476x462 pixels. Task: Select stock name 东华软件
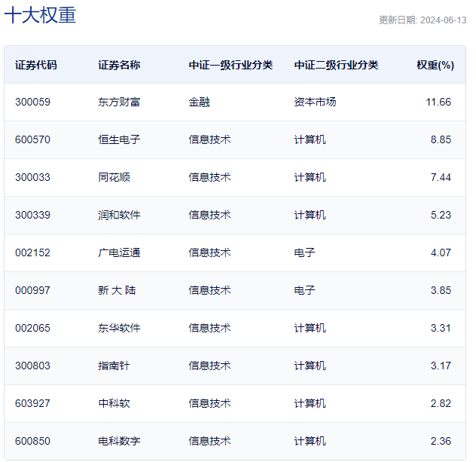(x=119, y=328)
